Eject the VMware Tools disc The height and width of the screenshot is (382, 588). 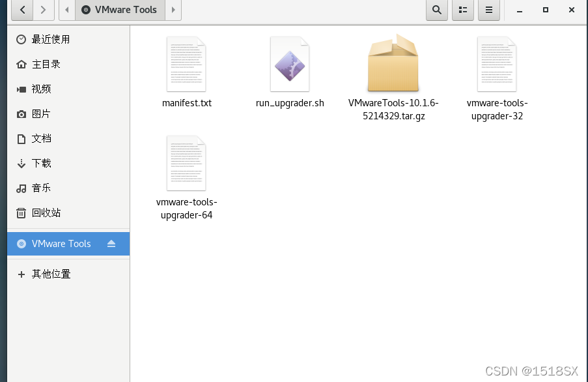pyautogui.click(x=111, y=244)
